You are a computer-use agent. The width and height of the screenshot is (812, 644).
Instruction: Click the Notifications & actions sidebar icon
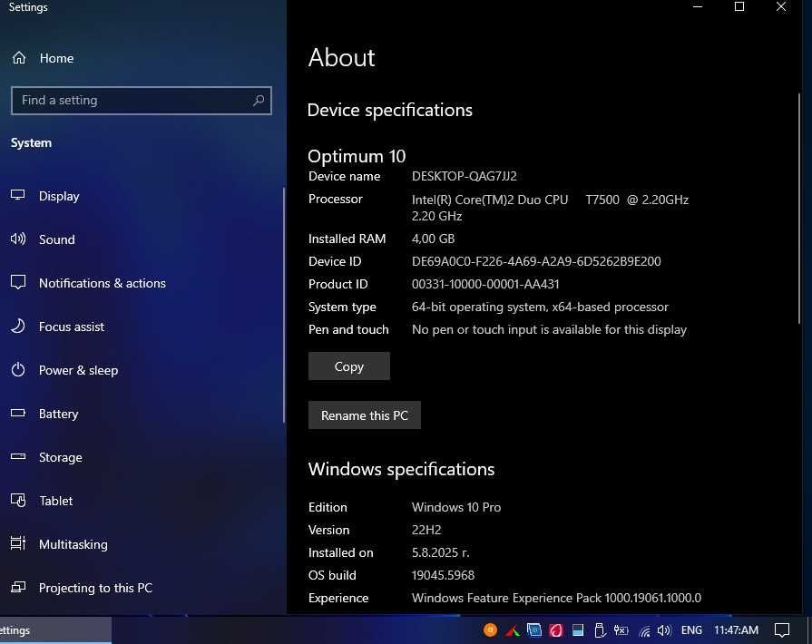pyautogui.click(x=18, y=282)
